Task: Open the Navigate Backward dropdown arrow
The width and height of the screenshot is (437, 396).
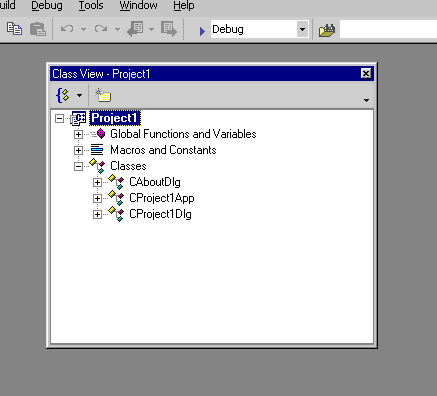Action: click(x=151, y=29)
